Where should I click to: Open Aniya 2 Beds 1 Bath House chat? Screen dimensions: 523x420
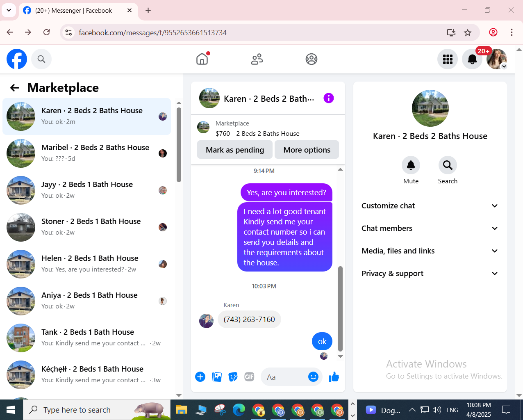87,301
